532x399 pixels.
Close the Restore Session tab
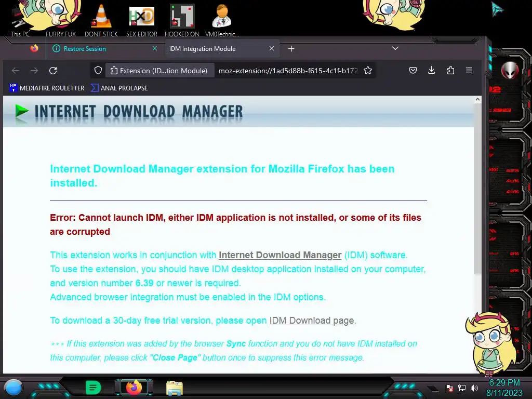coord(155,48)
